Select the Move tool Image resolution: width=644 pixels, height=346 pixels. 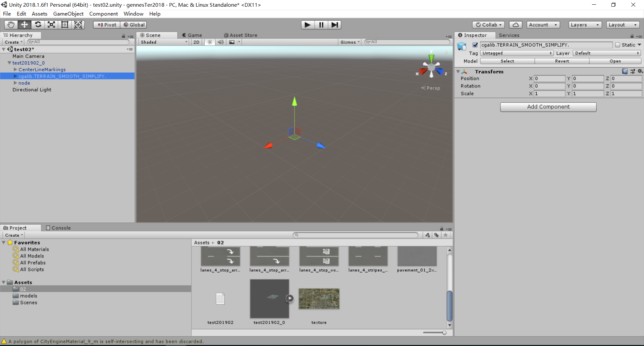(24, 25)
